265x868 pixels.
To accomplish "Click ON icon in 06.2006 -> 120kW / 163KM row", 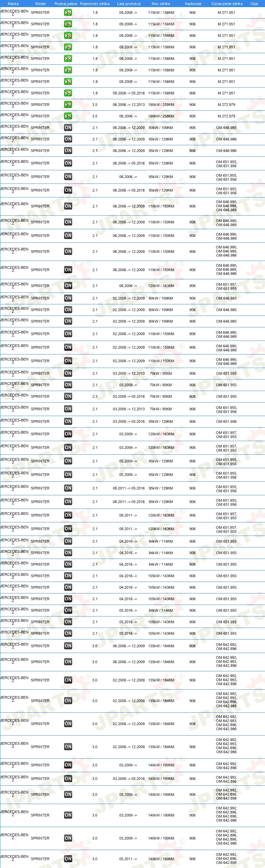I will click(x=68, y=286).
